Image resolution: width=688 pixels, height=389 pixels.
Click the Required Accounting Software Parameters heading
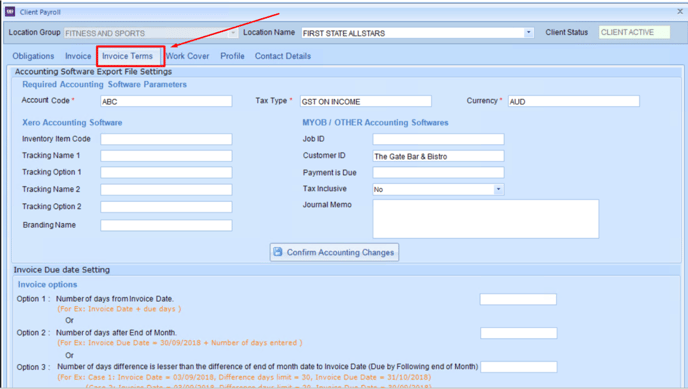pyautogui.click(x=104, y=84)
